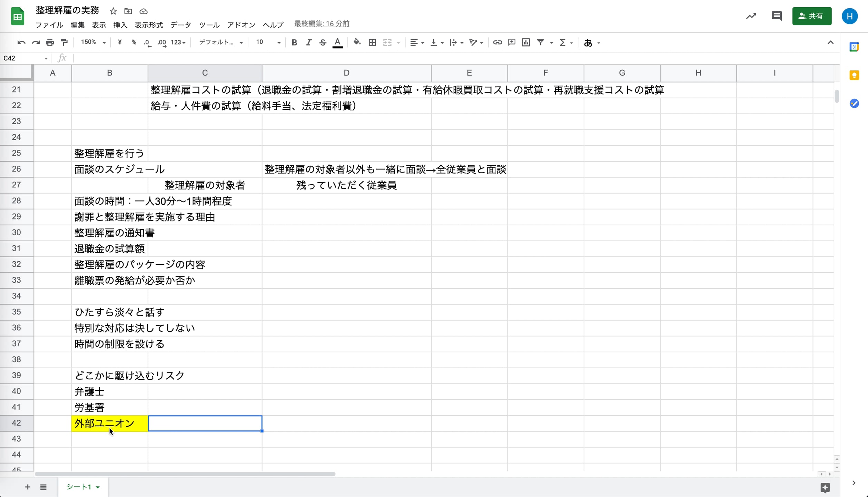
Task: Click the borders icon in the toolbar
Action: click(x=372, y=42)
